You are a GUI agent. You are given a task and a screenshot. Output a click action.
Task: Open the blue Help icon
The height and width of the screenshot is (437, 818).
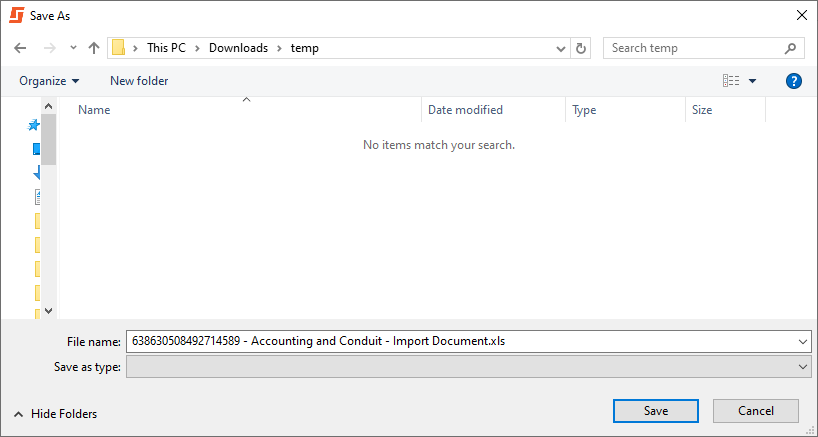(x=794, y=81)
